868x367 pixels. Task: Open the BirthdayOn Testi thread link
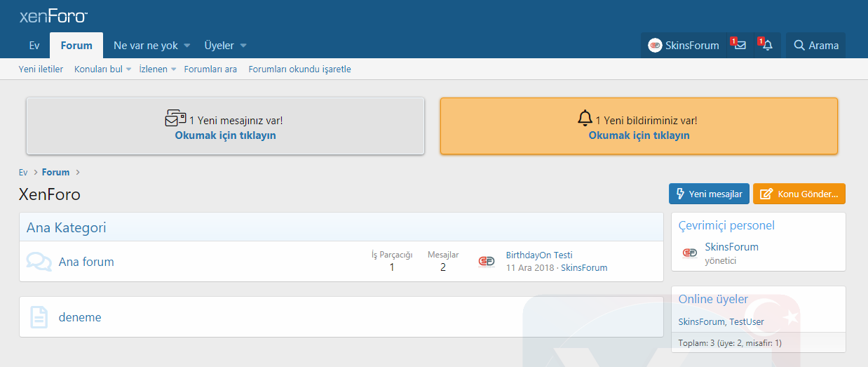click(538, 255)
